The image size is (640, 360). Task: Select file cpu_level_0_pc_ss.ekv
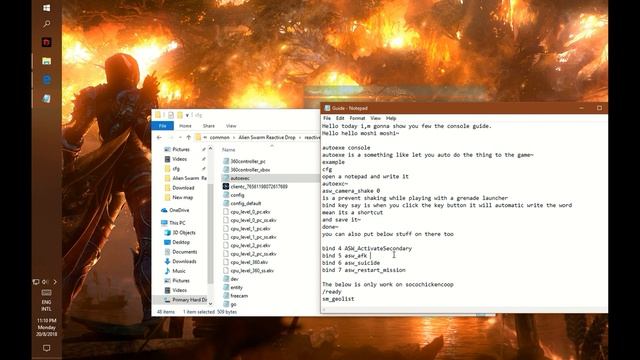coord(253,220)
